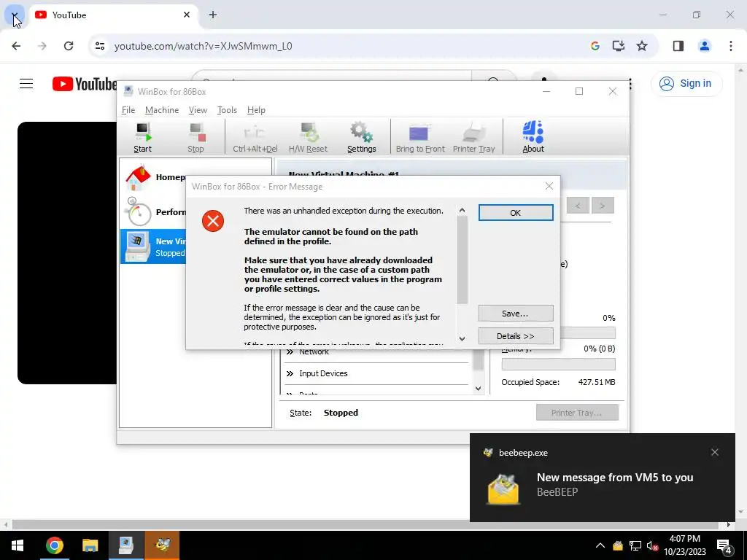
Task: Close the Error Message dialog with X
Action: (549, 186)
